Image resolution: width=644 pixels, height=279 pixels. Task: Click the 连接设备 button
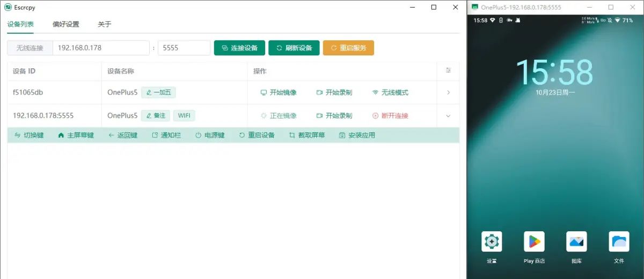click(239, 48)
